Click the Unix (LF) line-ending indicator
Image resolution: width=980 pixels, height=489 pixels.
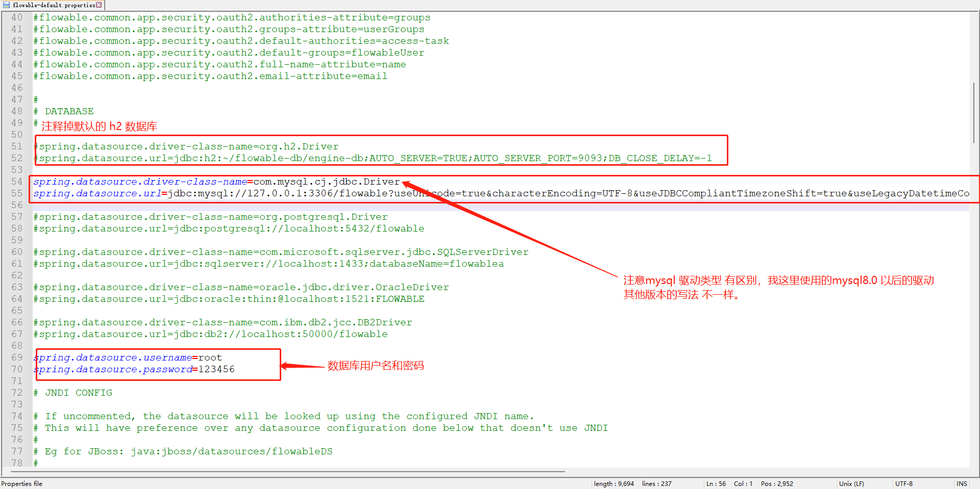coord(851,483)
